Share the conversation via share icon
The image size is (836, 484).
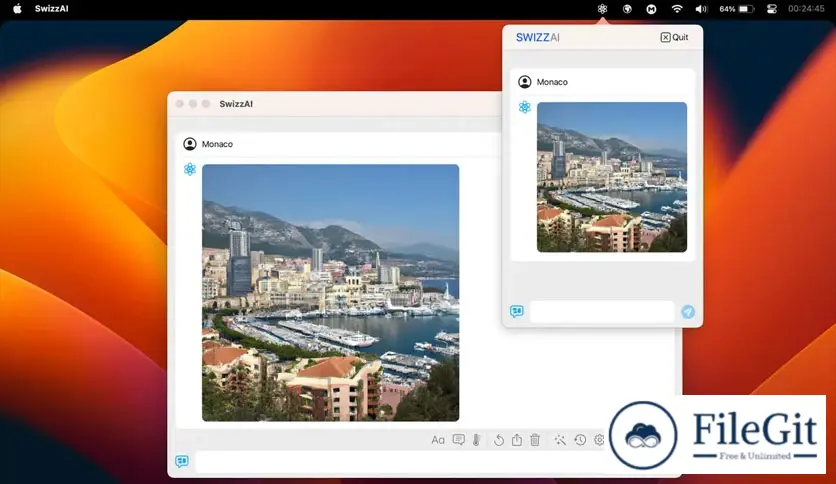point(517,440)
